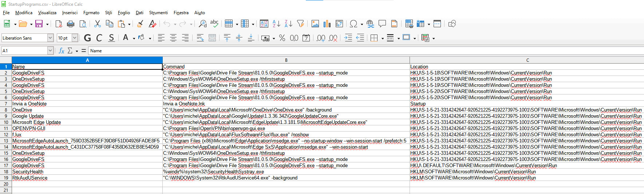Format cell as percent
The image size is (644, 194).
[x=282, y=38]
